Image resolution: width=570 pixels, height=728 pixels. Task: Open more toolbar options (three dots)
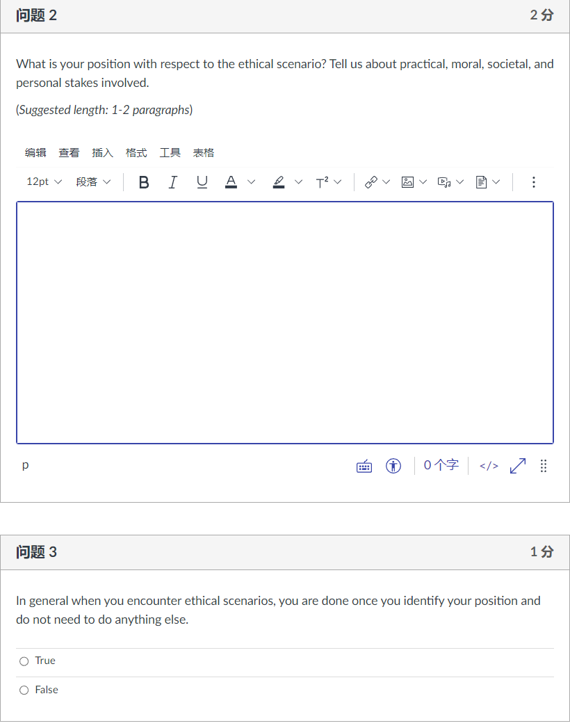[x=534, y=182]
